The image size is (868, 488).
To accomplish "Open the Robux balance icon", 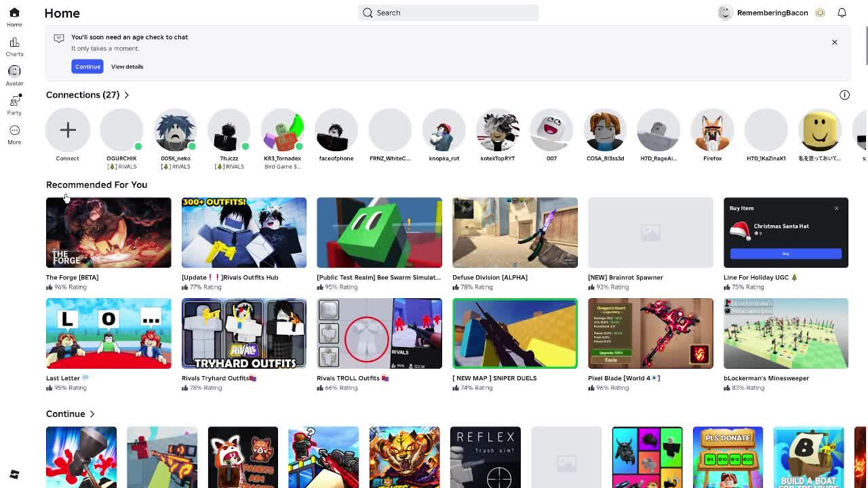I will coord(820,13).
